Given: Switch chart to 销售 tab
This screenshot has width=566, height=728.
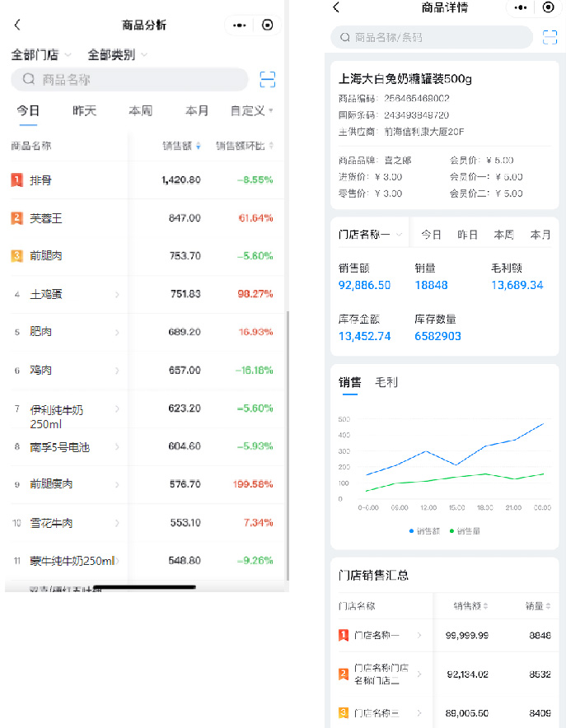Looking at the screenshot, I should [x=349, y=383].
